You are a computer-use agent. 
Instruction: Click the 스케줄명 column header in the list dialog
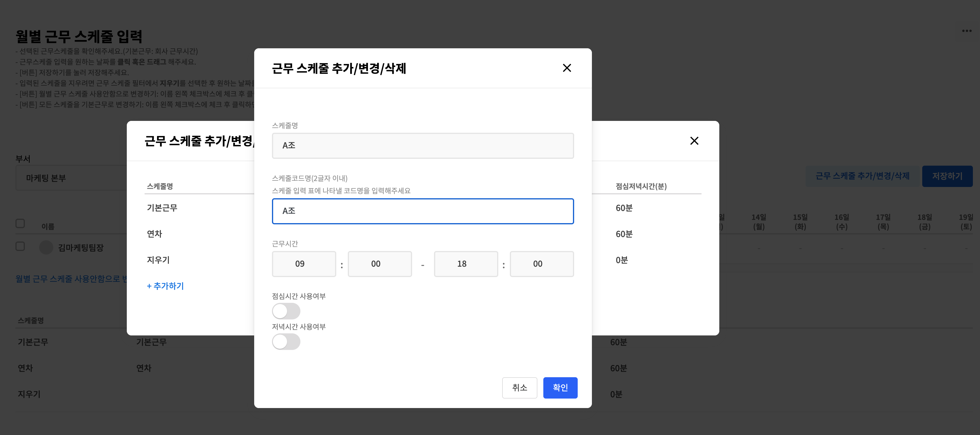coord(160,186)
